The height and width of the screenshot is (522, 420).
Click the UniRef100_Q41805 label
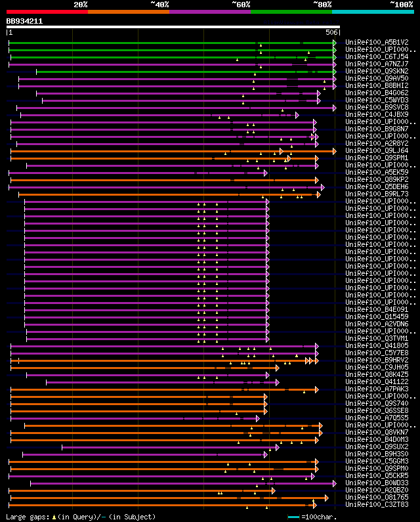tap(377, 345)
